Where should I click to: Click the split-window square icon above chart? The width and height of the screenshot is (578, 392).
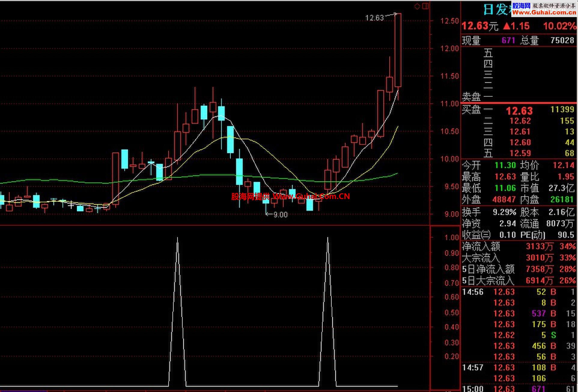click(425, 6)
